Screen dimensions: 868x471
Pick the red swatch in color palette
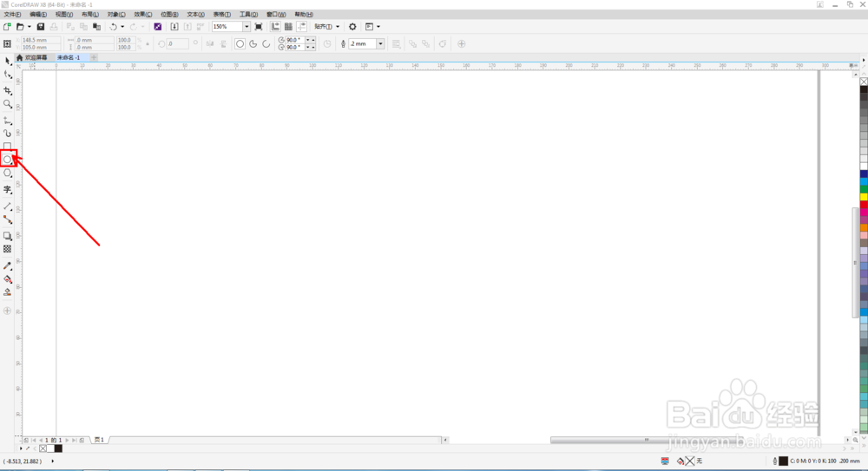click(864, 205)
